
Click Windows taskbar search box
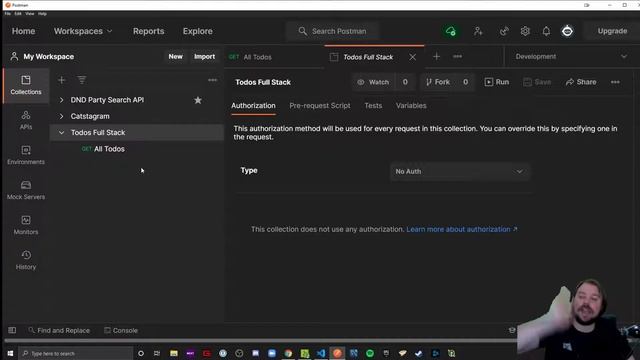pyautogui.click(x=76, y=353)
